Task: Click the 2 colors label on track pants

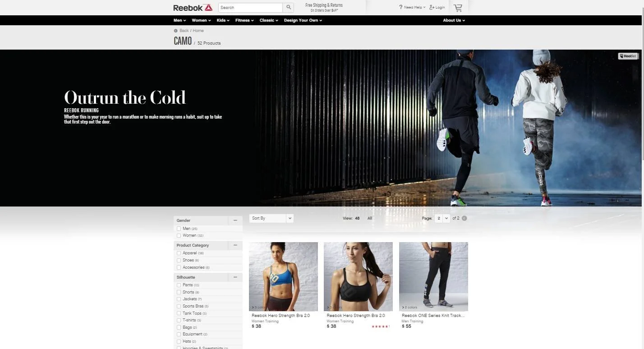Action: coord(410,308)
